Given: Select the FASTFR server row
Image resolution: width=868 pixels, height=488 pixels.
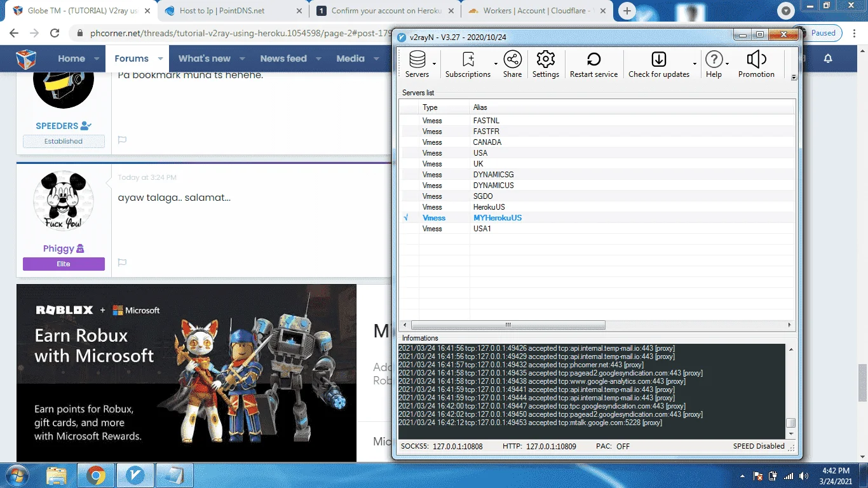Looking at the screenshot, I should (x=597, y=132).
